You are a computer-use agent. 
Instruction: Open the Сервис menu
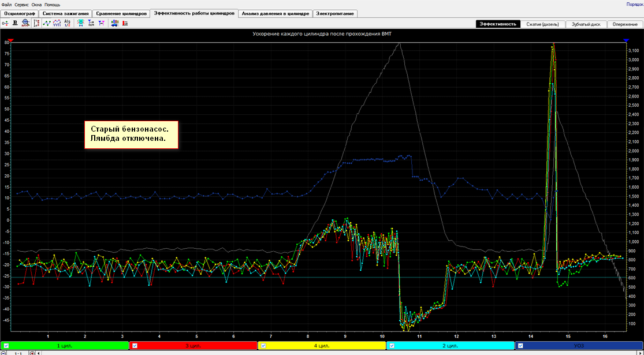coord(22,5)
